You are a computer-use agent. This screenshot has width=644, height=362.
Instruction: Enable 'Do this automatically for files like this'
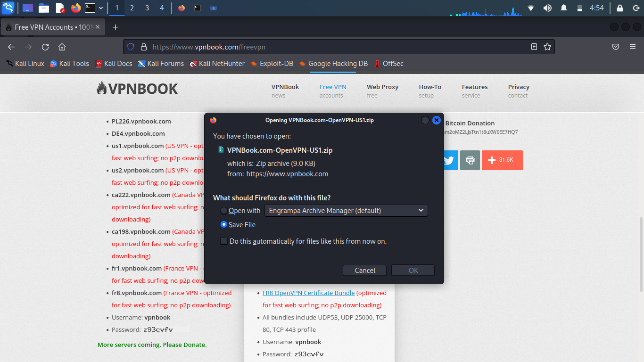click(223, 241)
